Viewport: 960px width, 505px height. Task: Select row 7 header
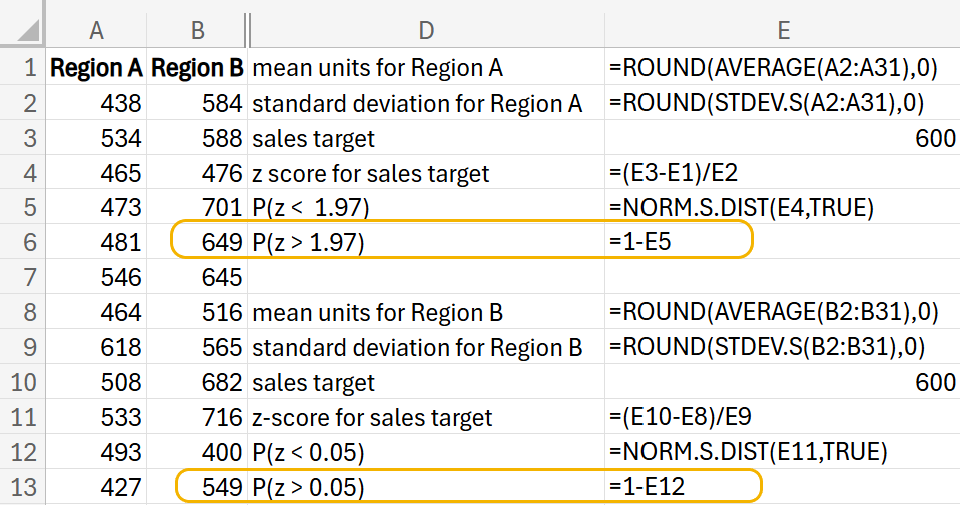(x=24, y=277)
